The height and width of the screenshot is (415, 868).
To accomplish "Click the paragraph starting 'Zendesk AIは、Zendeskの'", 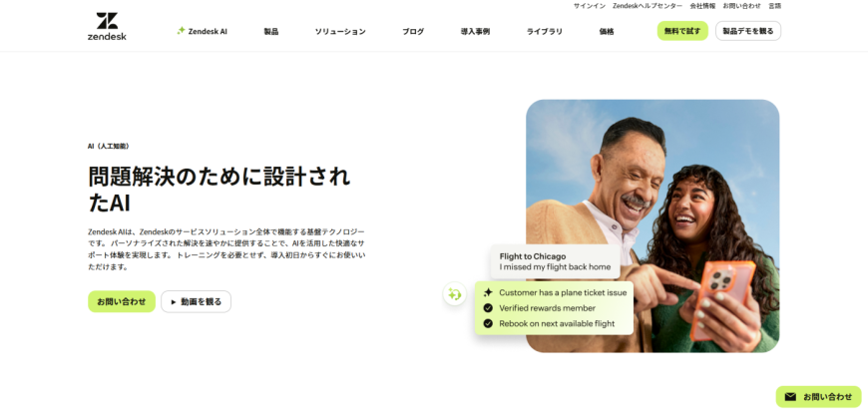I will (226, 249).
